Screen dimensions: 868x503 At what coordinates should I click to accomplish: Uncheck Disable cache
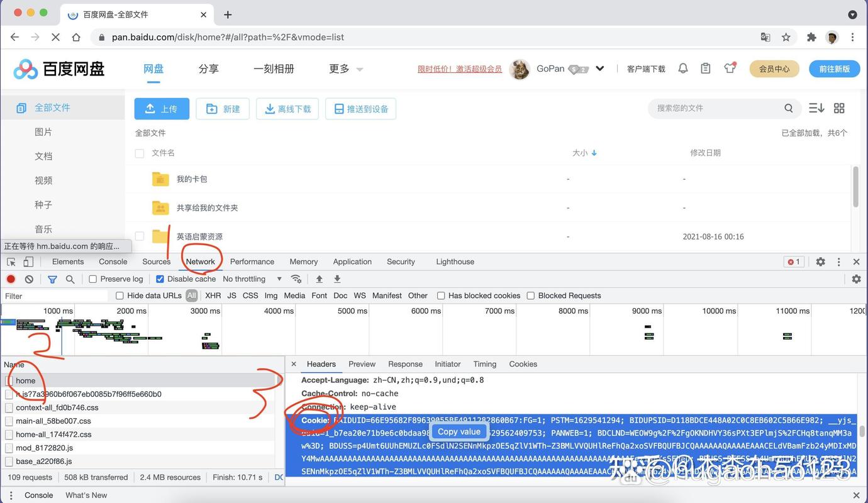[160, 279]
